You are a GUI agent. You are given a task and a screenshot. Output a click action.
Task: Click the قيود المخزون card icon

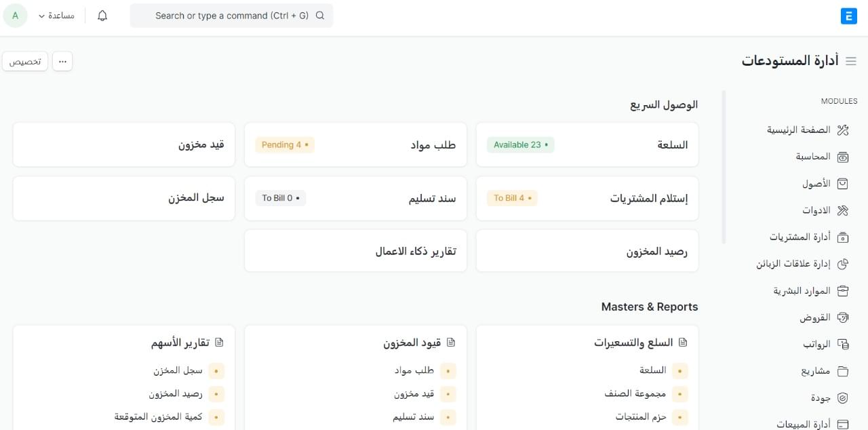pos(451,343)
